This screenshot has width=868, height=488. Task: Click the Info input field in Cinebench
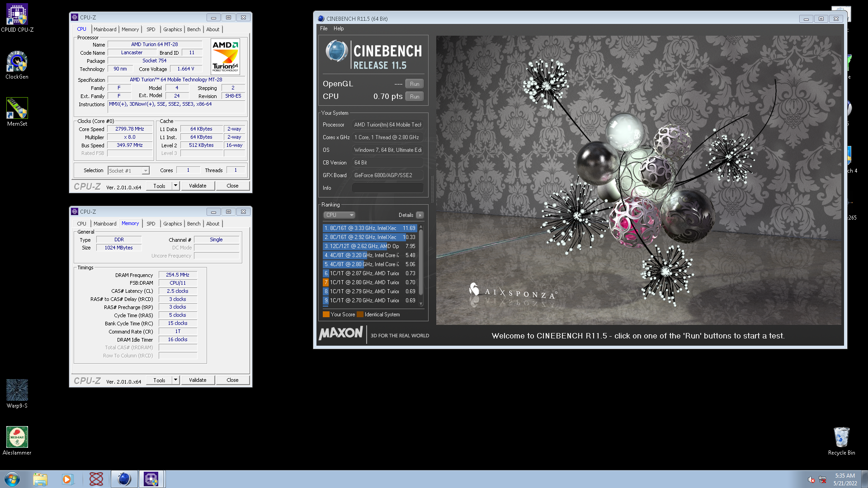tap(387, 188)
